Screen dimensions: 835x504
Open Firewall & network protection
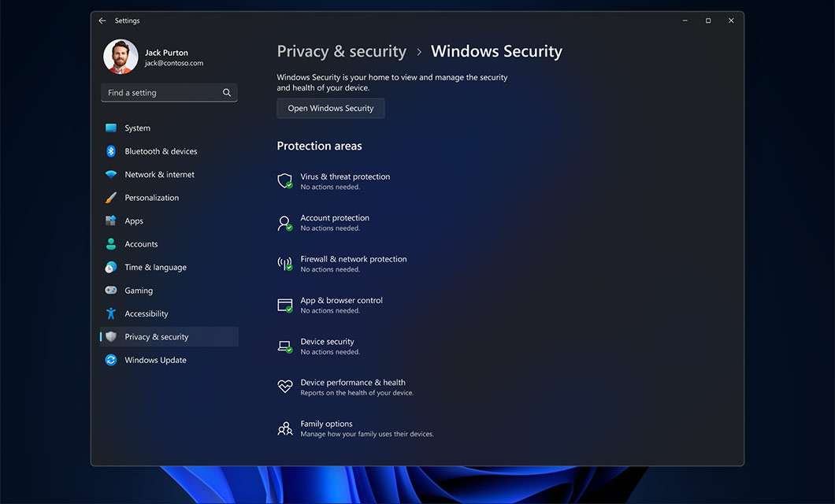(353, 262)
